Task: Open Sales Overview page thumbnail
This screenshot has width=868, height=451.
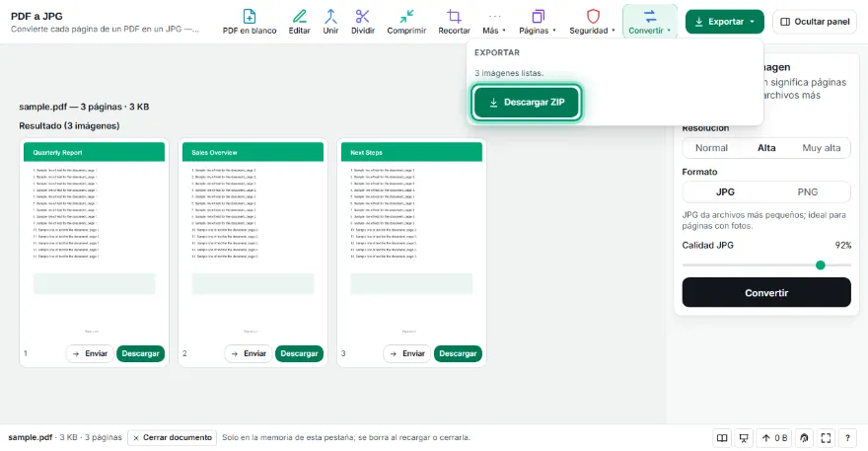Action: 253,240
